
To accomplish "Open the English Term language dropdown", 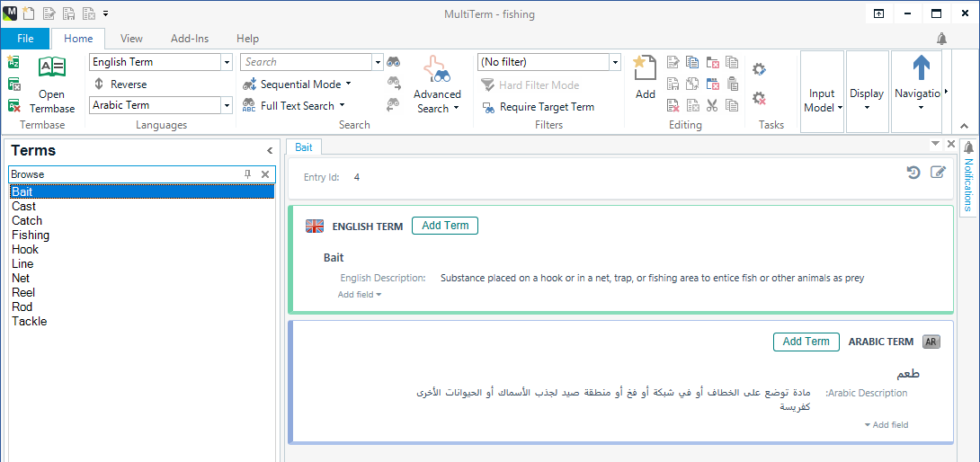I will (227, 62).
